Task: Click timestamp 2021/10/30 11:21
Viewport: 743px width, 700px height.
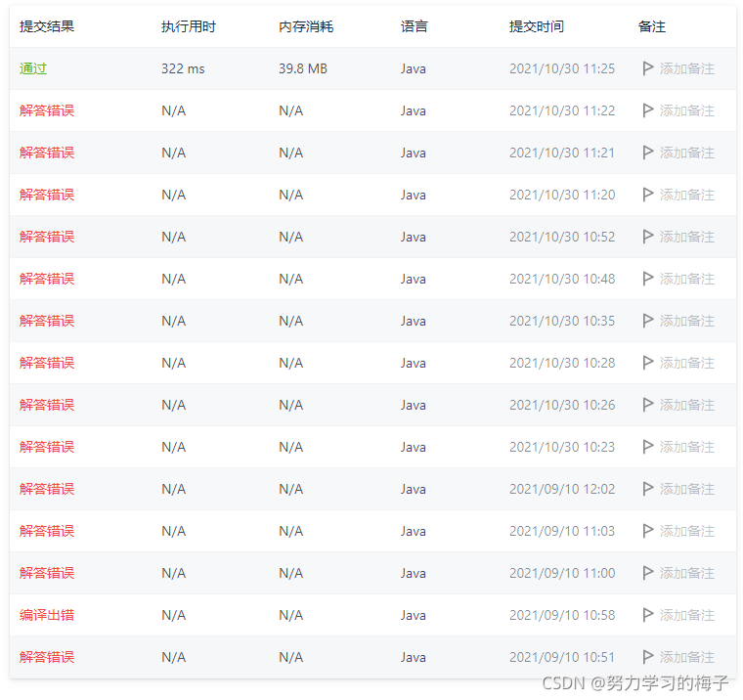Action: point(562,153)
